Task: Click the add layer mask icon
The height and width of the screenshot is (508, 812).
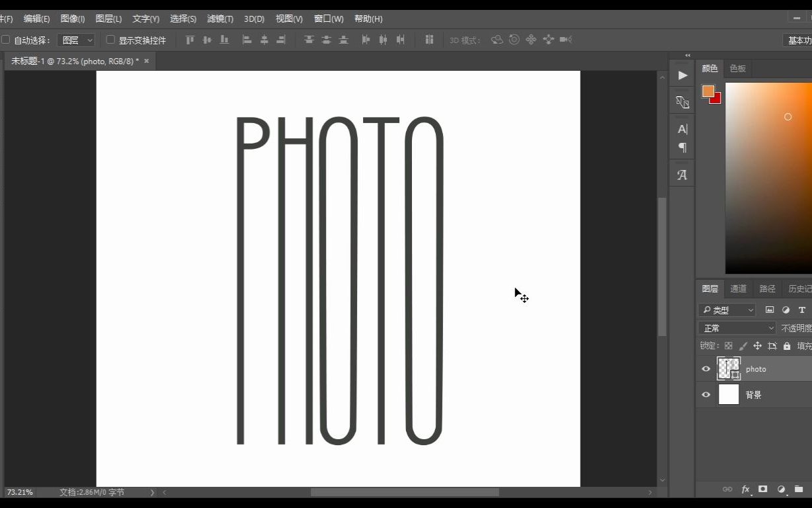Action: 762,489
